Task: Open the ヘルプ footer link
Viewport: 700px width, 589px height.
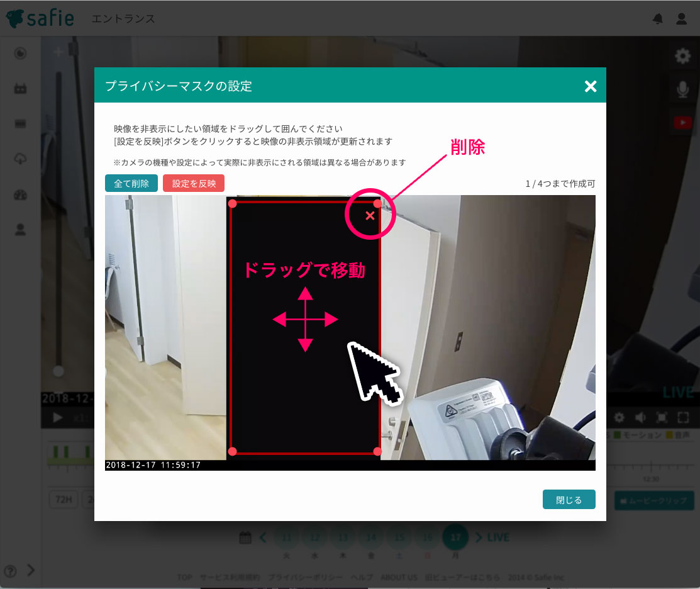Action: pos(362,578)
